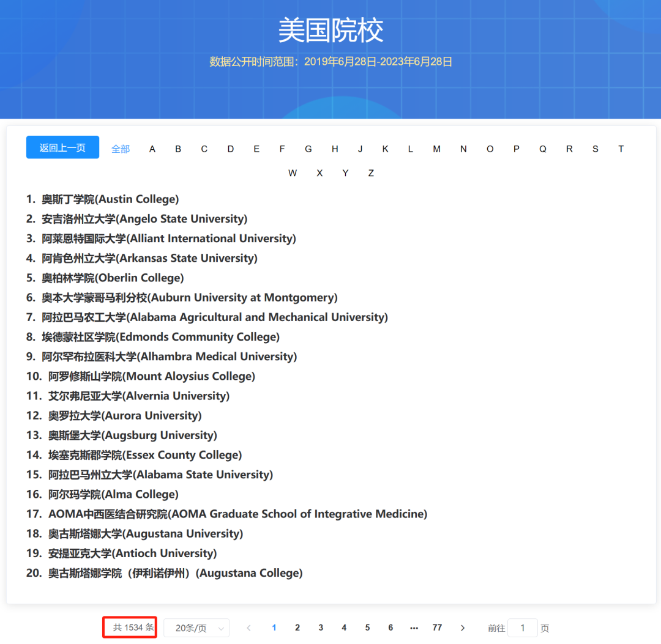The width and height of the screenshot is (661, 644).
Task: Click the 返回上一页 button
Action: (x=62, y=147)
